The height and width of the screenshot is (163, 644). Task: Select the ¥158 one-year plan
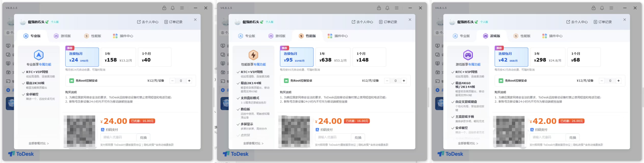point(118,57)
